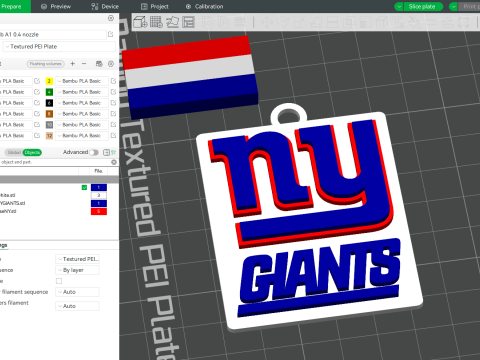Click the Print button at top right
The image size is (480, 360).
[470, 6]
